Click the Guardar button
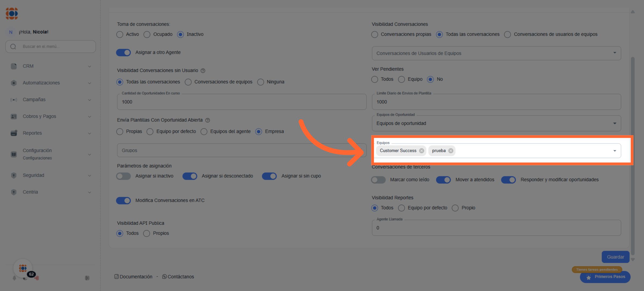Screen dimensions: 644x291 [x=615, y=257]
